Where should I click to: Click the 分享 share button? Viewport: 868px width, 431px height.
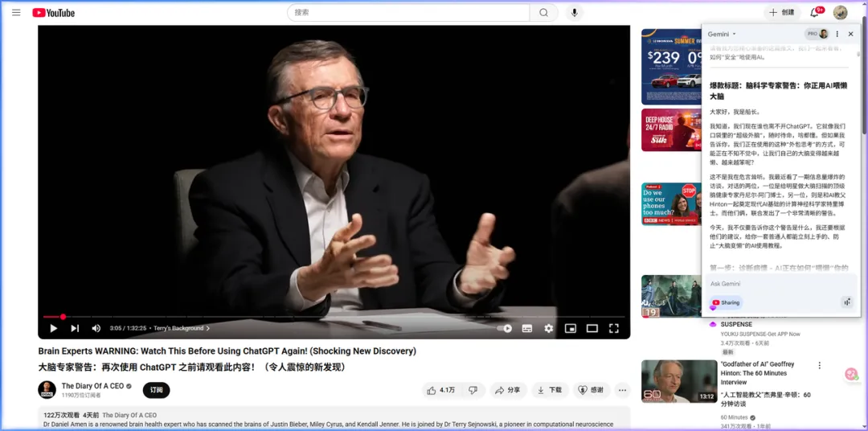(507, 390)
